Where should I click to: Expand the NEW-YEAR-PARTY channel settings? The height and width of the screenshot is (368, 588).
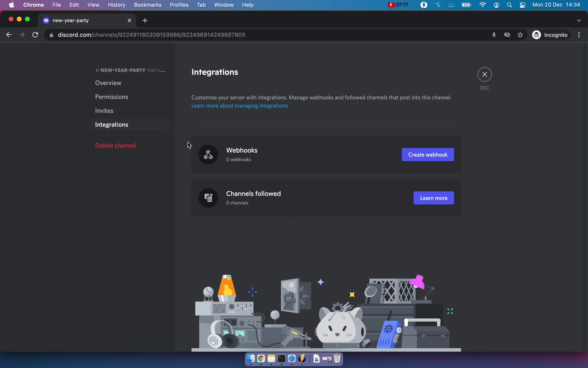point(130,70)
